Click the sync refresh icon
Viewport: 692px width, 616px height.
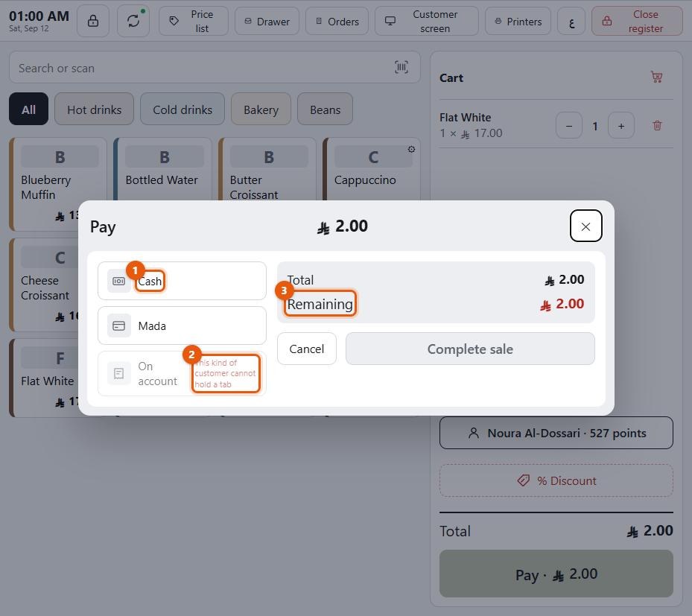(133, 21)
